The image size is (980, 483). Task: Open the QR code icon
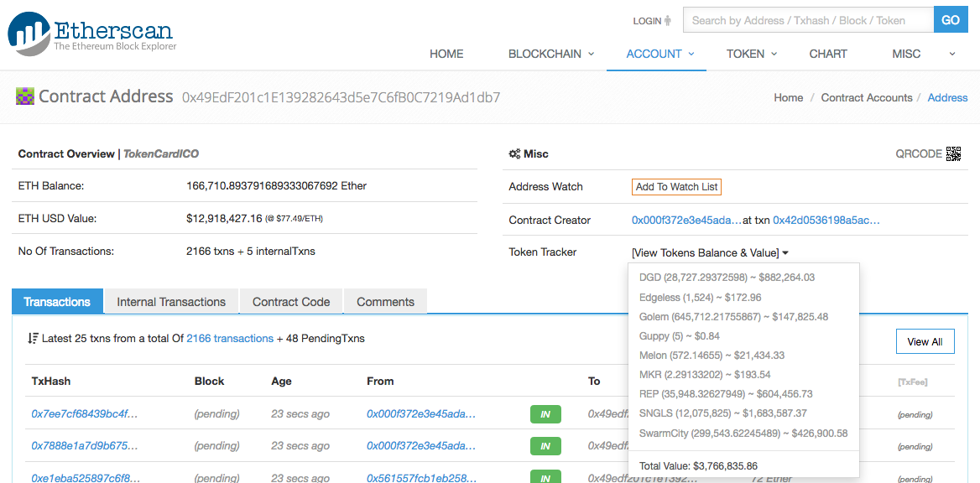953,153
